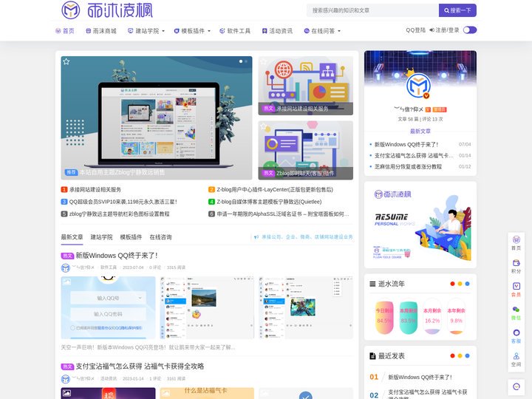This screenshot has width=532, height=399.
Task: Click the 雨沐凌枫 site logo
Action: (x=107, y=10)
